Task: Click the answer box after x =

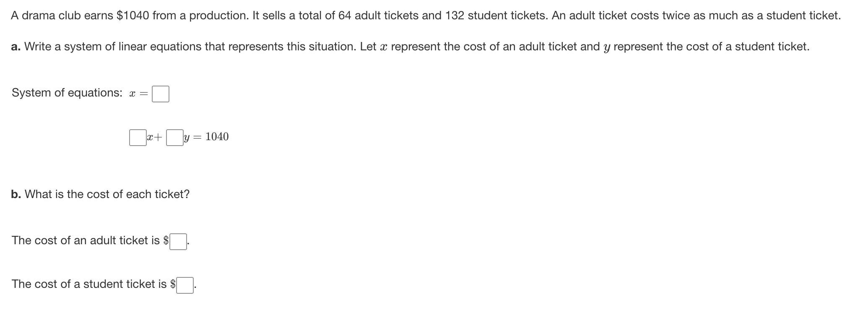Action: click(x=161, y=94)
